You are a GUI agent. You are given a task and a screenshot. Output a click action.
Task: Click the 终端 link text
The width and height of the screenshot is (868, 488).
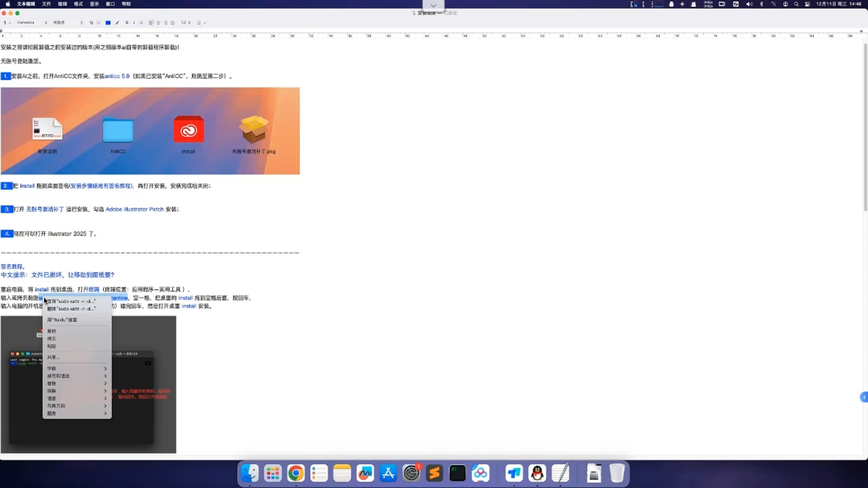94,290
